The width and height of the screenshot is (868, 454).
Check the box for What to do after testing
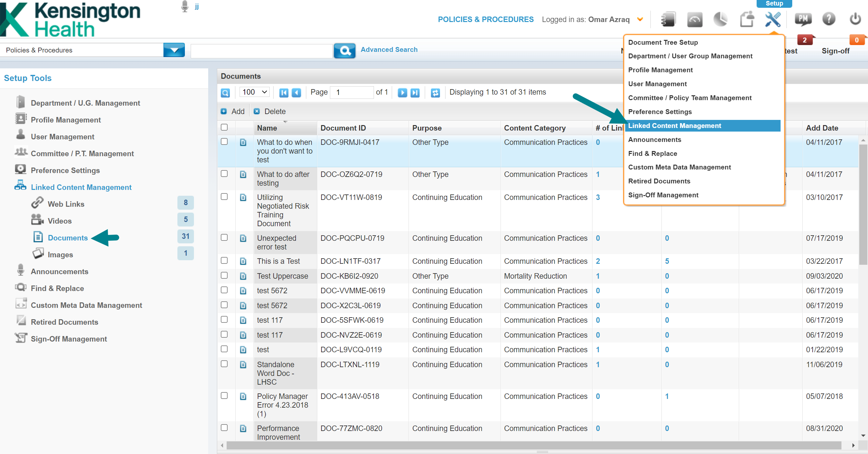(x=224, y=174)
